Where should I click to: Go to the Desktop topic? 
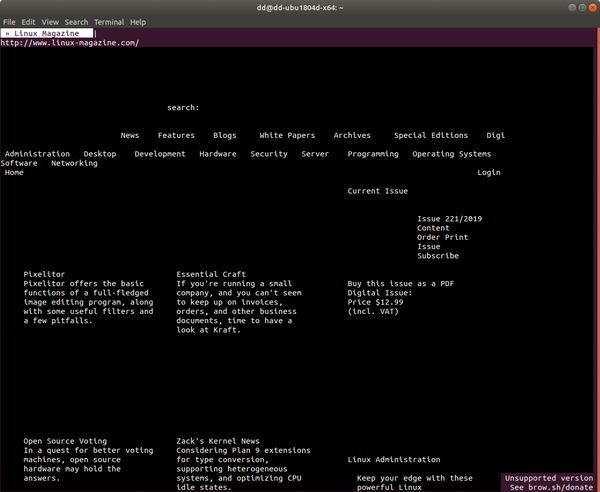100,154
